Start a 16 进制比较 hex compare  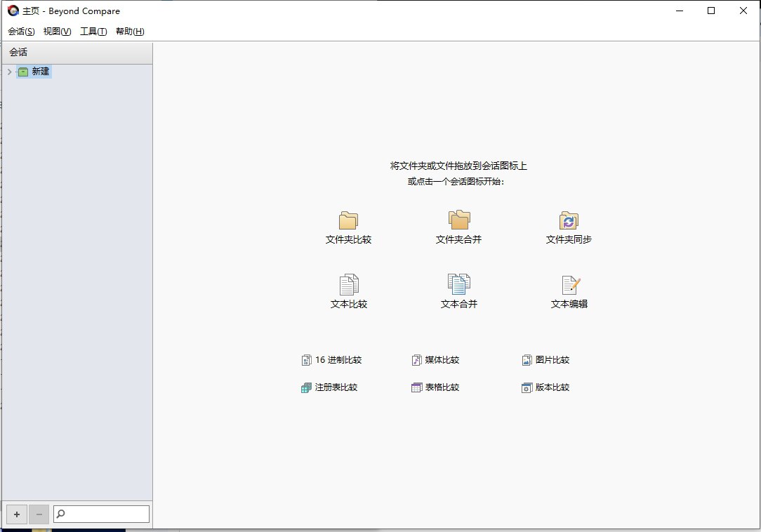pyautogui.click(x=331, y=359)
